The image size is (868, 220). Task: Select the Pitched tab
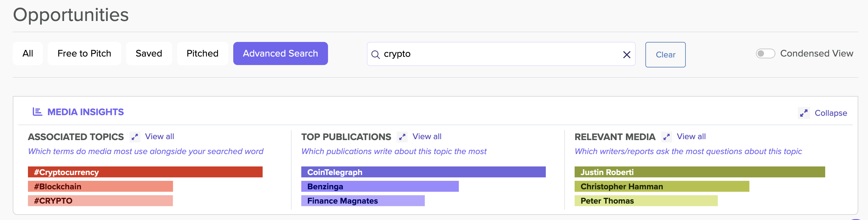(202, 53)
